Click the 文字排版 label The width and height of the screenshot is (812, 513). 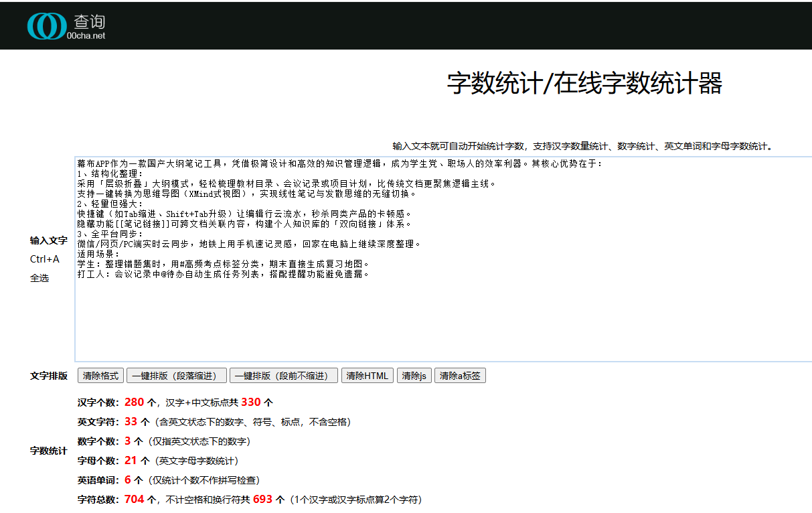[49, 376]
